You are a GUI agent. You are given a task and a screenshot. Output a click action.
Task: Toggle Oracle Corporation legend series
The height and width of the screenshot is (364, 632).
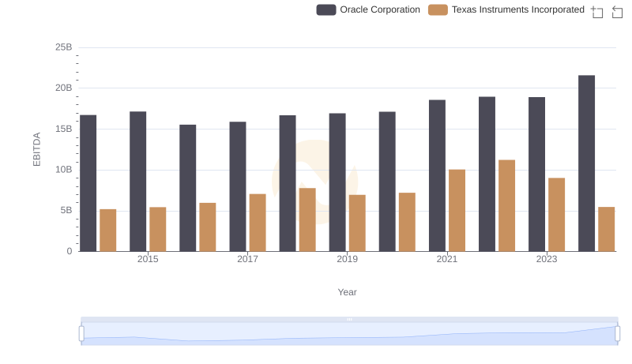368,9
